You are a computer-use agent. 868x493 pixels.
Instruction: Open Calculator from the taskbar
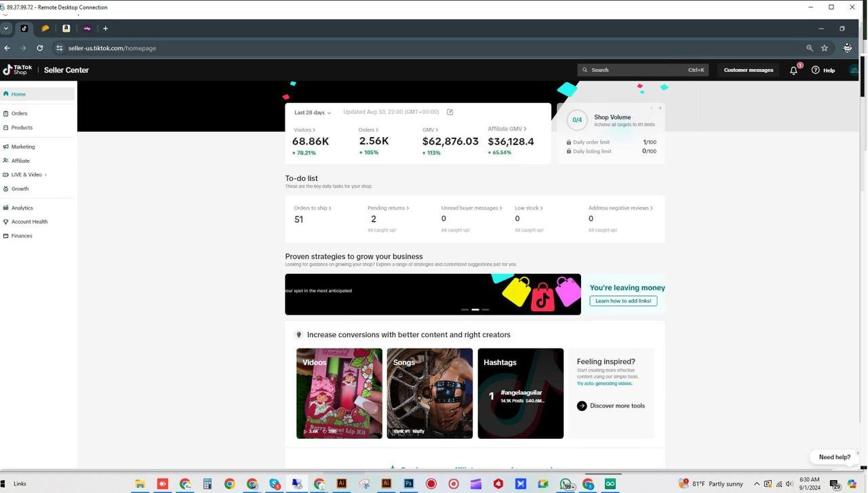(208, 484)
